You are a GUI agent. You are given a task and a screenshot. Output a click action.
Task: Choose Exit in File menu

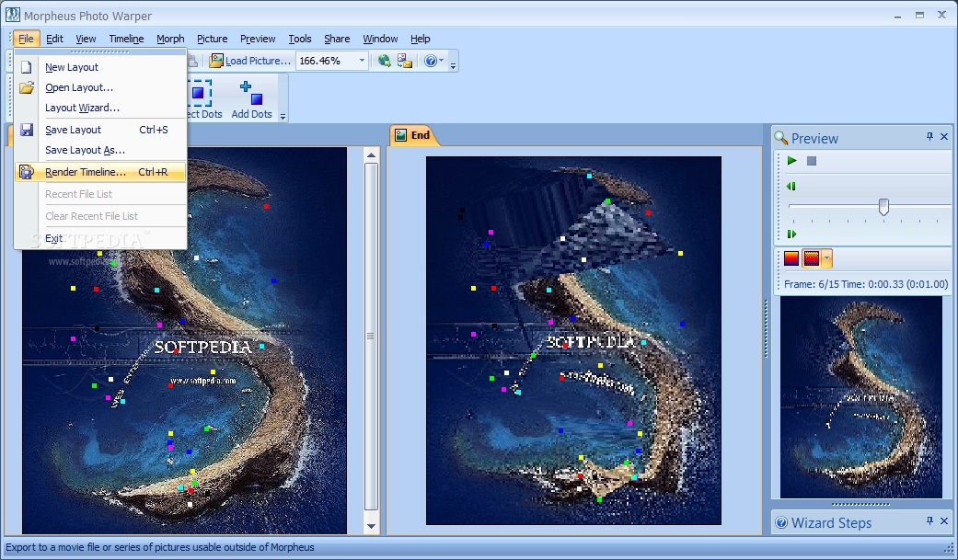pos(100,238)
